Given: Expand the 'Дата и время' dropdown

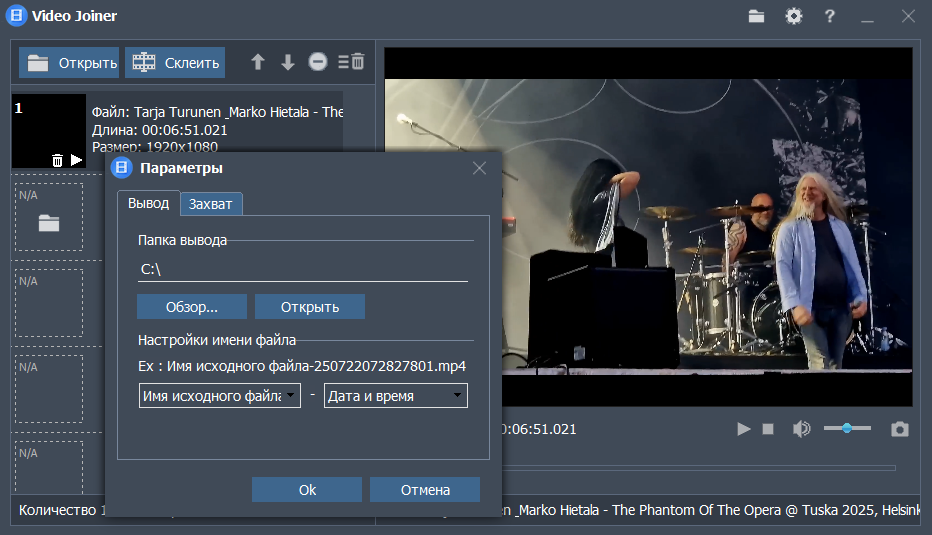Looking at the screenshot, I should click(x=396, y=396).
